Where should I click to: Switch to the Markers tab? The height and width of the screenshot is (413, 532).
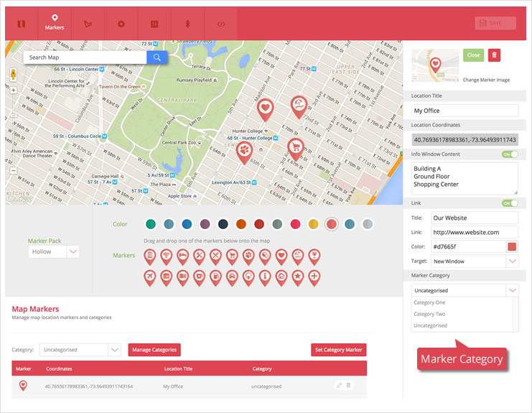(55, 22)
